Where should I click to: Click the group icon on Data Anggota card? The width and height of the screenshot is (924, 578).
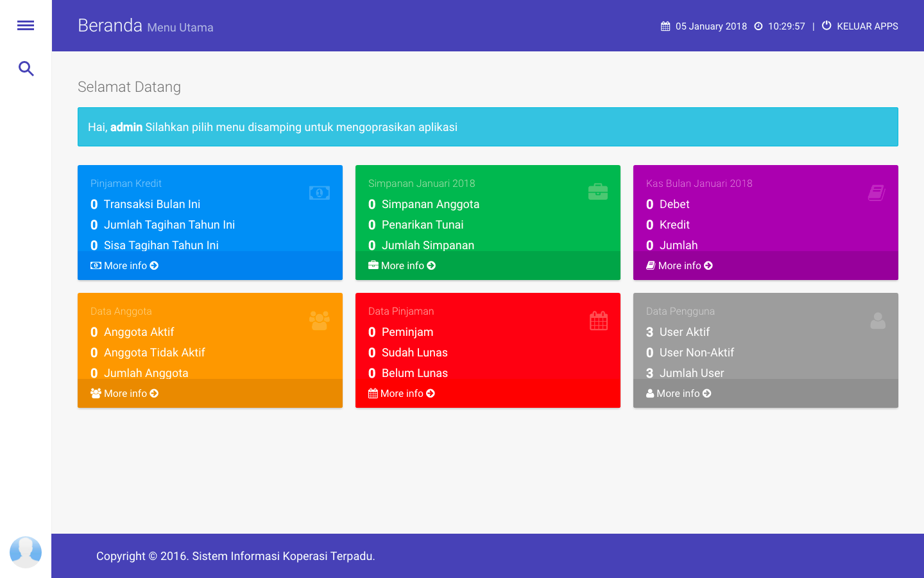320,319
